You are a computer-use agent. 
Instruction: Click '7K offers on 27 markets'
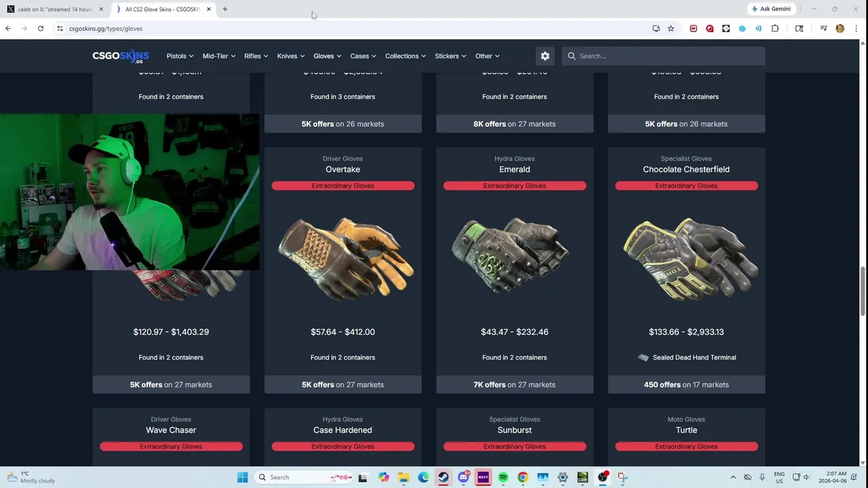coord(514,385)
